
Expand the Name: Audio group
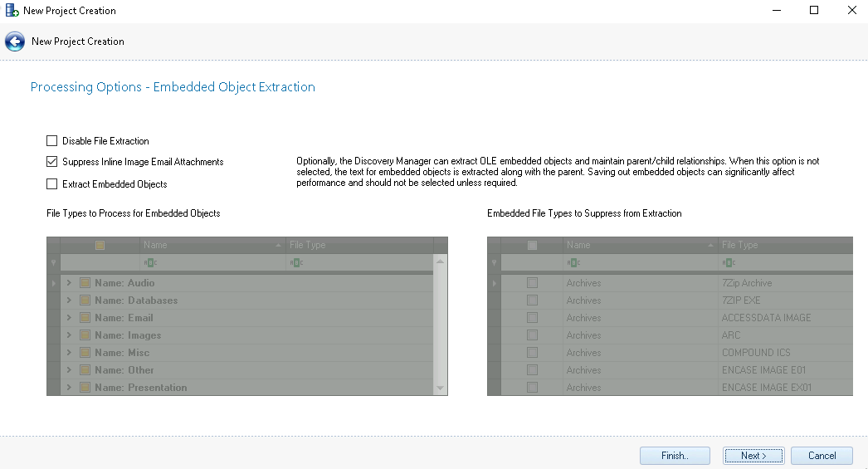tap(69, 283)
